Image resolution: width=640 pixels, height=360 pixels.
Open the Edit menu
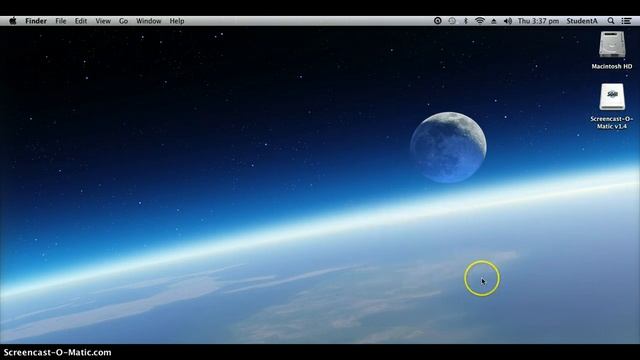(81, 21)
